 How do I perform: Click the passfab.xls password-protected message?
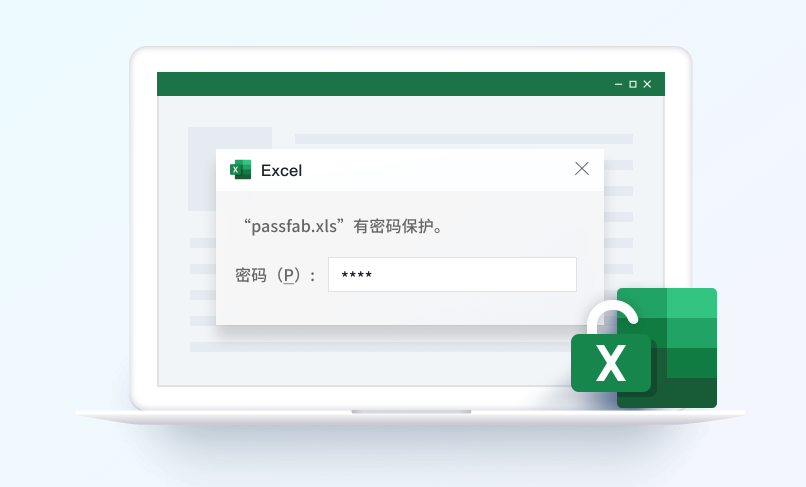point(343,226)
